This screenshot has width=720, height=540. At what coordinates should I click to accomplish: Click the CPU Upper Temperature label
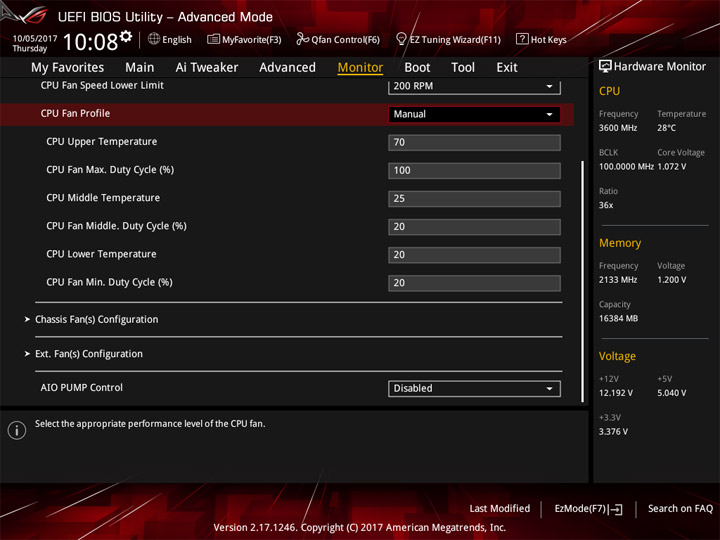coord(101,141)
